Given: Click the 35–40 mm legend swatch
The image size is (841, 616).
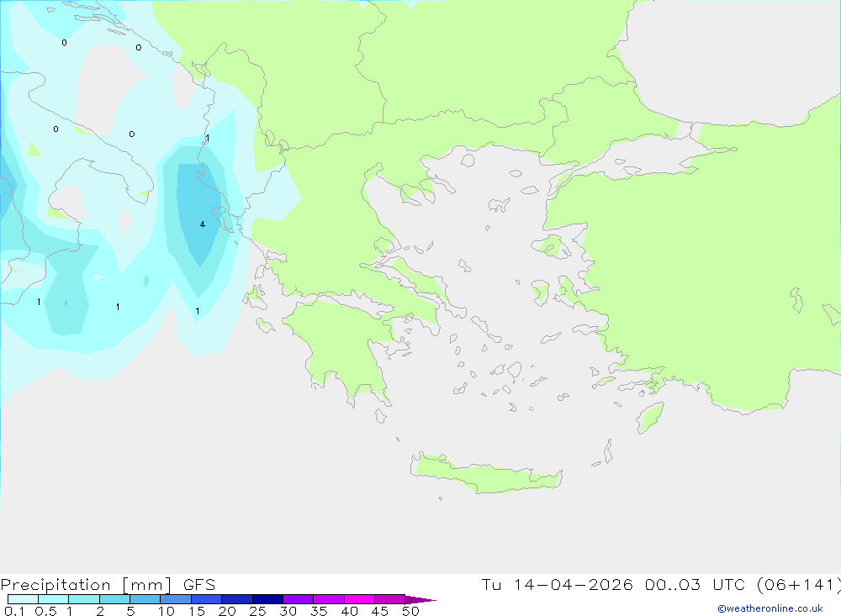Looking at the screenshot, I should 329,599.
